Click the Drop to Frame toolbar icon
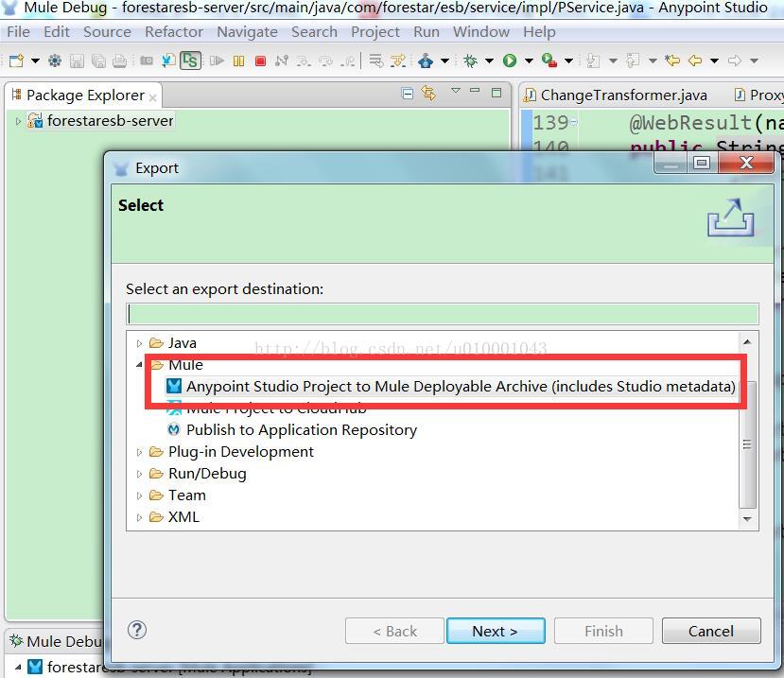 pyautogui.click(x=376, y=61)
